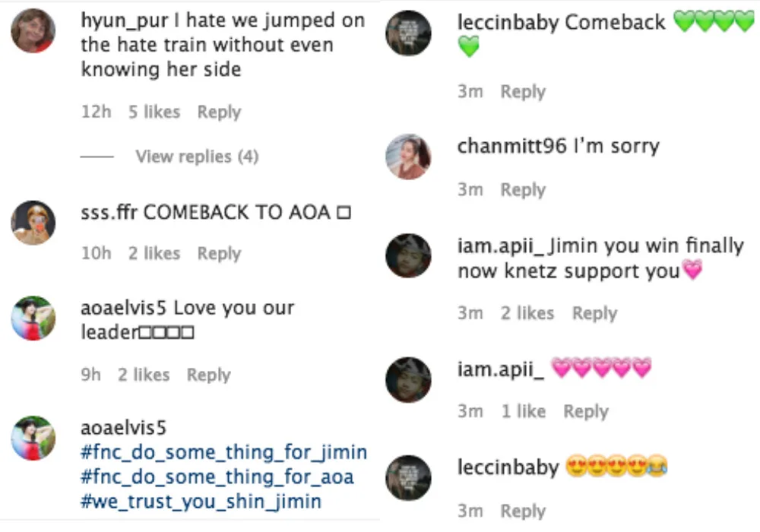View 5 likes on hyun_pur's comment
The height and width of the screenshot is (532, 760).
pos(154,112)
